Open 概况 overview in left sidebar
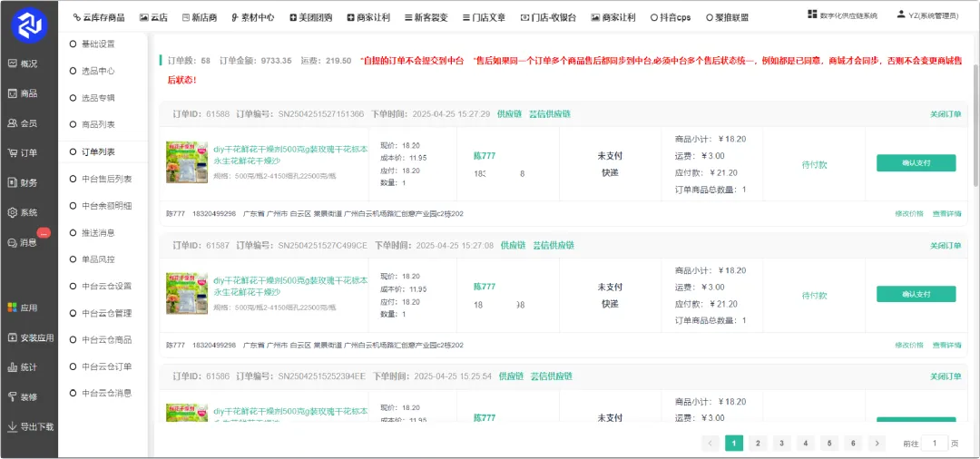The height and width of the screenshot is (459, 980). (23, 63)
